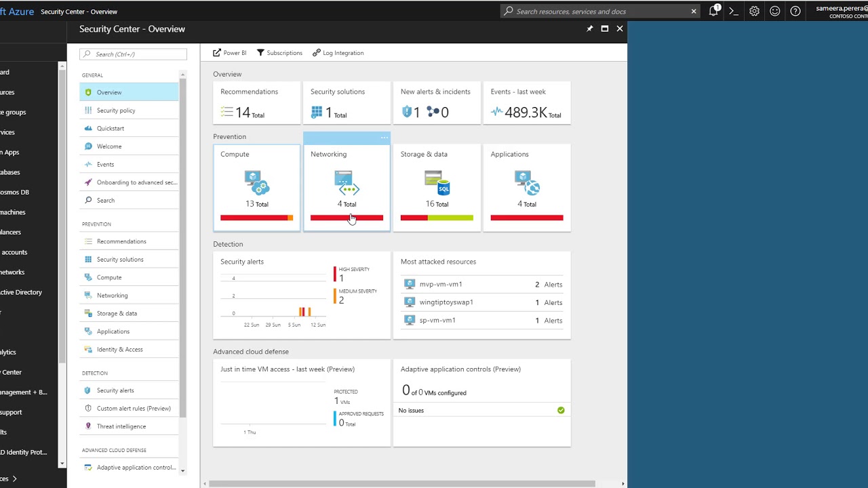This screenshot has height=488, width=868.
Task: Open Recommendations under Prevention
Action: coord(129,241)
